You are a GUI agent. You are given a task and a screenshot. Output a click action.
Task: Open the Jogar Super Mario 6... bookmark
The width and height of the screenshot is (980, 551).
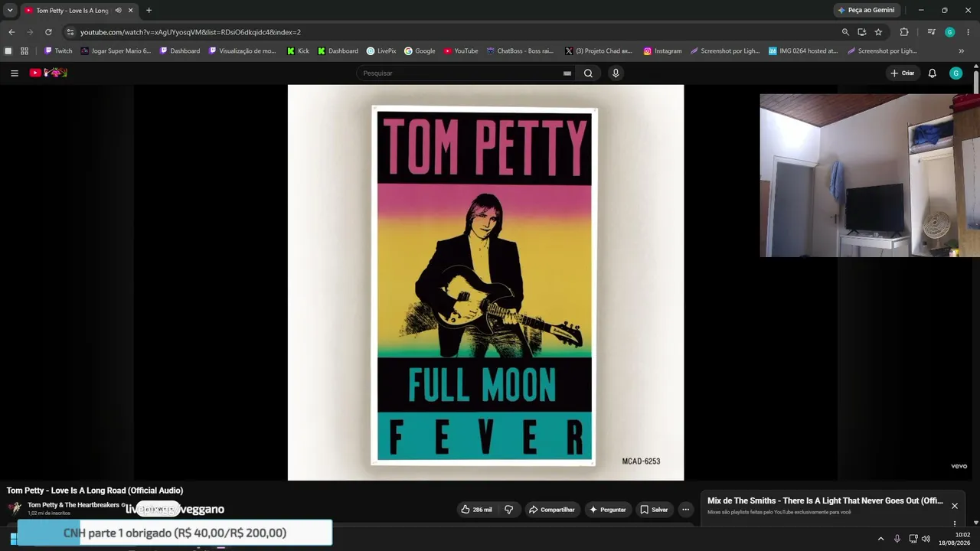tap(116, 51)
